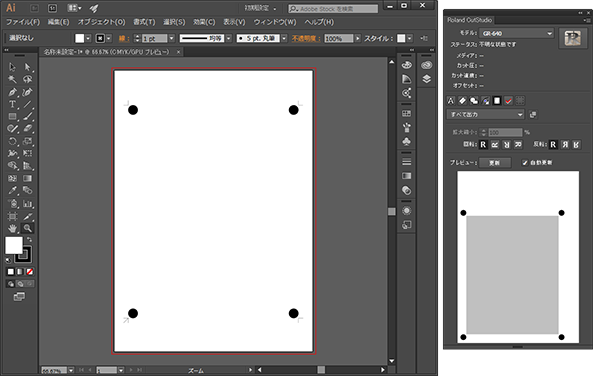Select the Lasso tool
The image size is (593, 376).
[27, 79]
